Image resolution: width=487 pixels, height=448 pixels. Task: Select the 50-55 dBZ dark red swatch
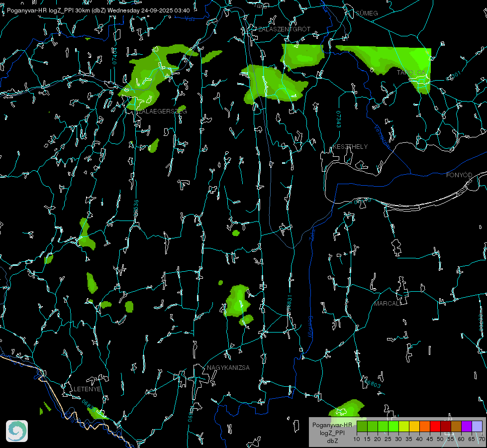446,426
